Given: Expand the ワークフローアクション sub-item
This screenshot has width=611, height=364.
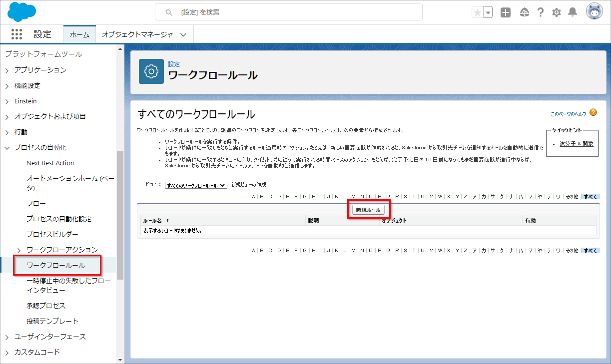Looking at the screenshot, I should [19, 250].
